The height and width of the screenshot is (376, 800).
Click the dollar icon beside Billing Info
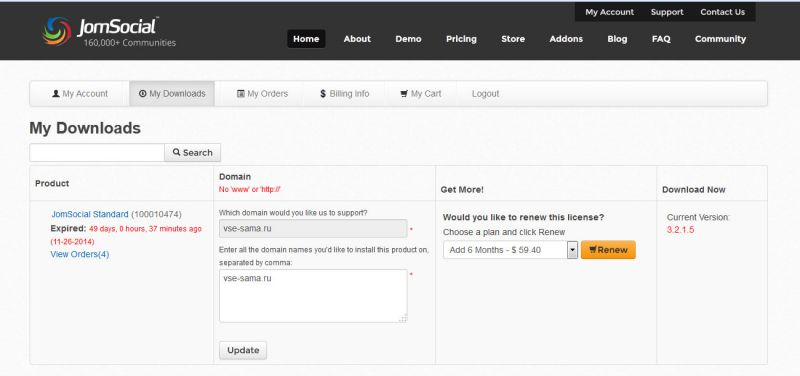[323, 94]
